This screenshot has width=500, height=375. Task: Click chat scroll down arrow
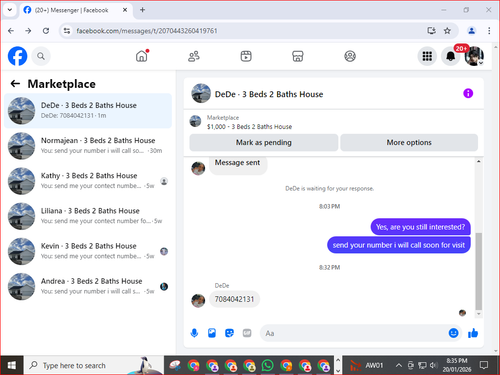click(479, 314)
